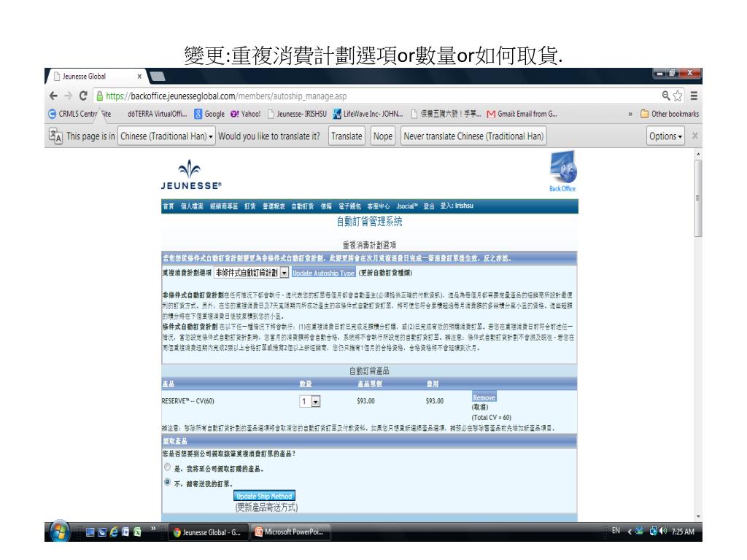Launch Excel from quick launch

[x=137, y=532]
